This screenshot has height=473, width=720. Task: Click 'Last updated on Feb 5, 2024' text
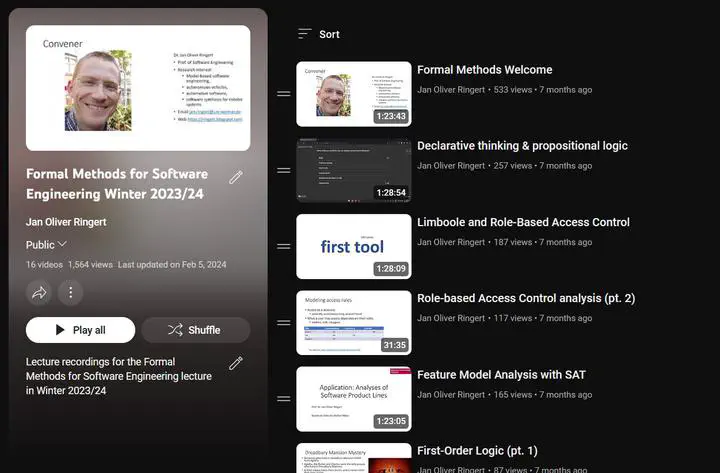pos(172,265)
